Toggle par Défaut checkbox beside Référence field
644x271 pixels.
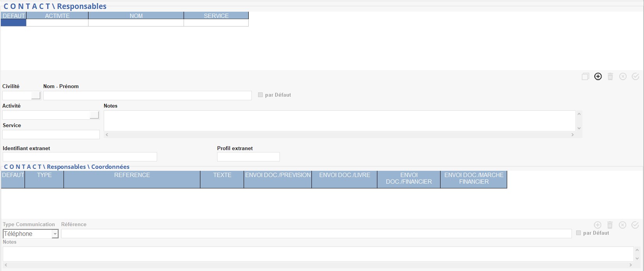tap(579, 233)
